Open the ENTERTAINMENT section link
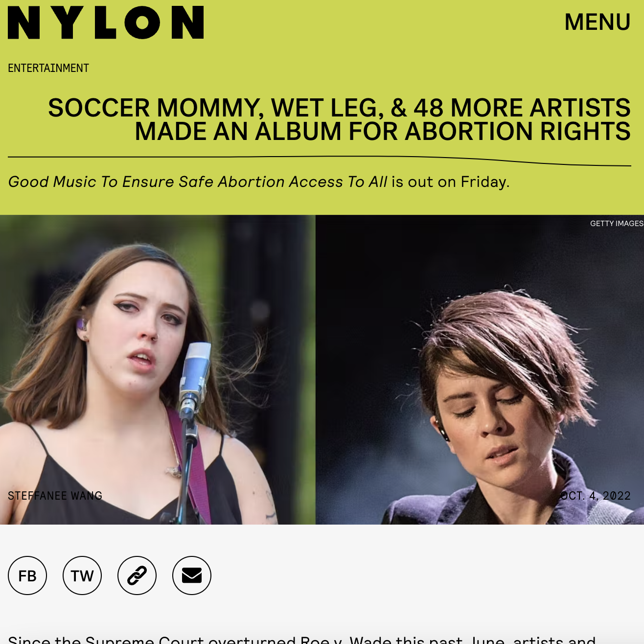The image size is (644, 644). [48, 68]
